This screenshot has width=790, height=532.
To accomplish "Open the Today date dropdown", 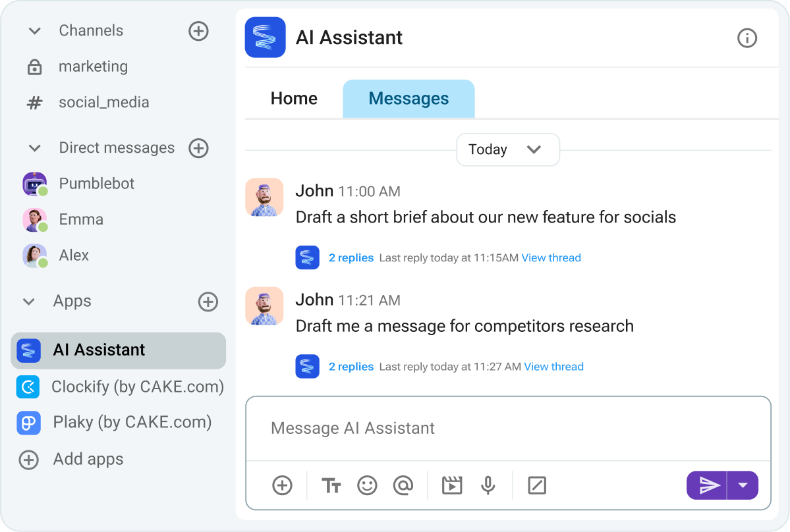I will (x=507, y=149).
